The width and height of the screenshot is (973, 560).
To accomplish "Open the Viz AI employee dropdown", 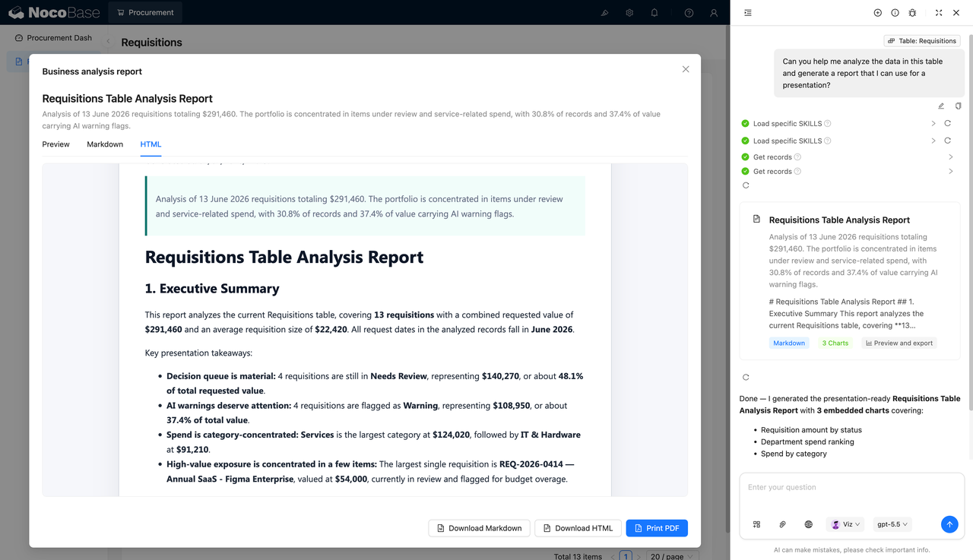I will [846, 524].
